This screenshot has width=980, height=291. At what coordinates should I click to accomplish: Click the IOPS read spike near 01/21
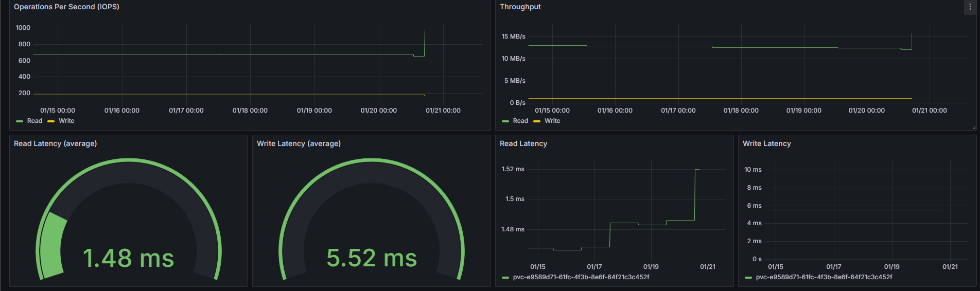[425, 42]
